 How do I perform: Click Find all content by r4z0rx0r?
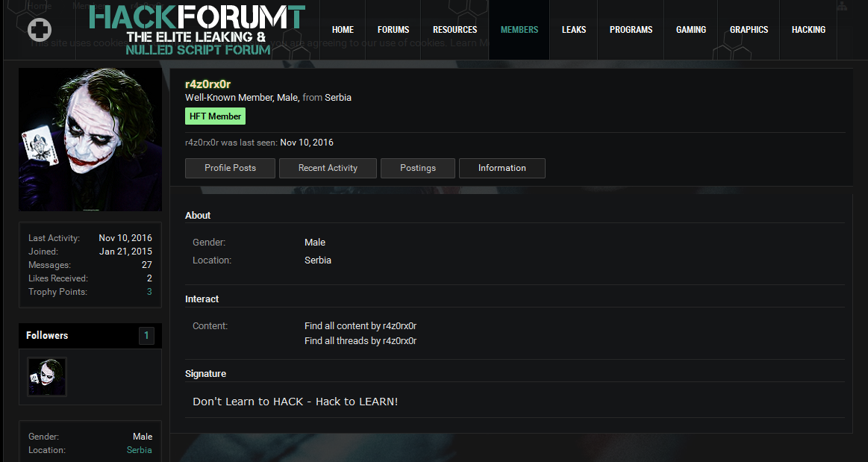click(360, 326)
